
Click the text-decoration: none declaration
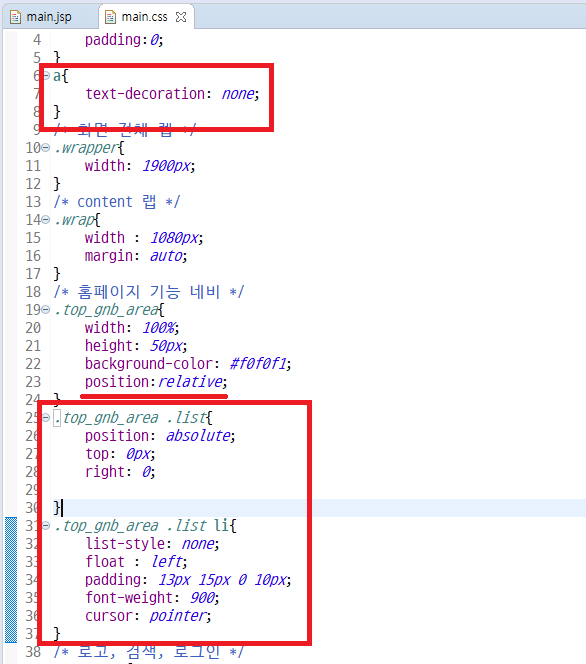coord(172,94)
